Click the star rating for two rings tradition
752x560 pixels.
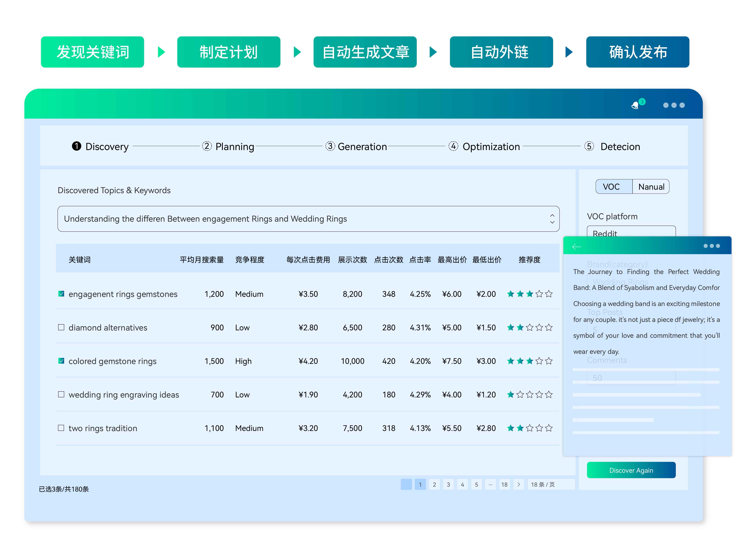click(x=529, y=428)
